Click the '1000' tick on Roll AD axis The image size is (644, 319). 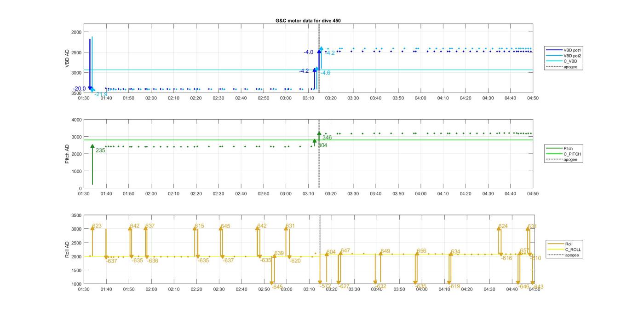(x=76, y=284)
